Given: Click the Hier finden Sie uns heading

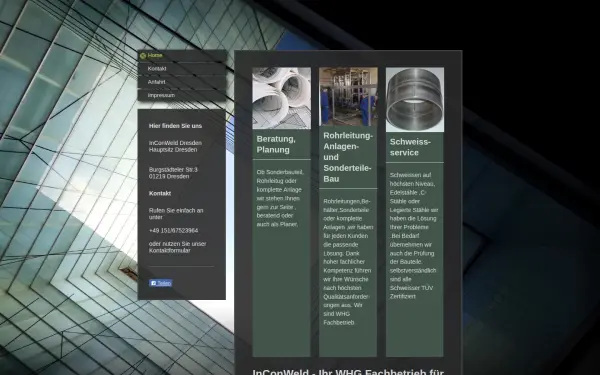Looking at the screenshot, I should [175, 126].
